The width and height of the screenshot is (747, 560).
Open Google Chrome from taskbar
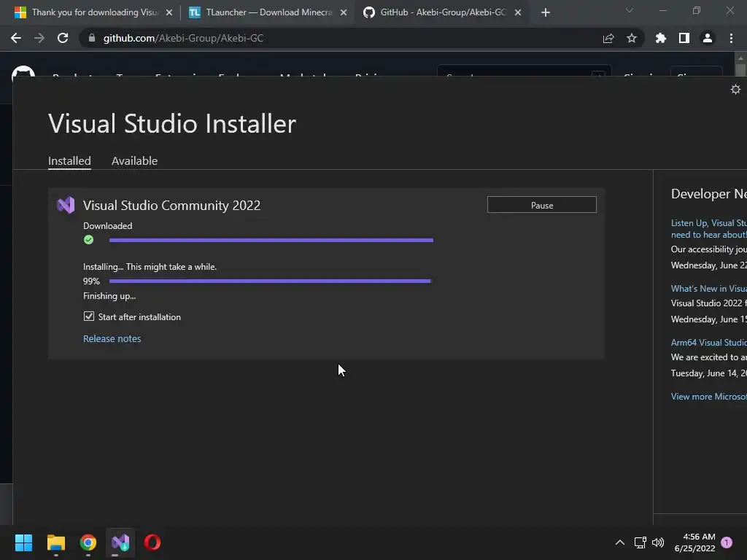tap(88, 542)
